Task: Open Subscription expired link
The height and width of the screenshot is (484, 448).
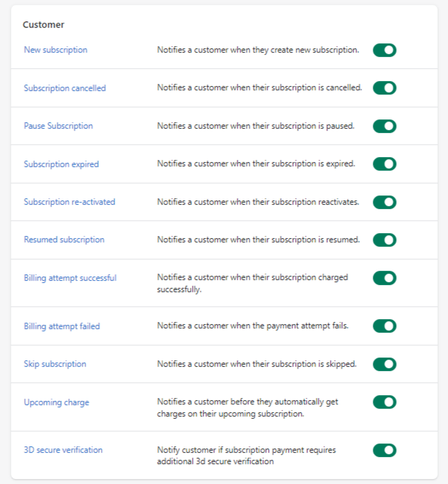Action: coord(61,164)
